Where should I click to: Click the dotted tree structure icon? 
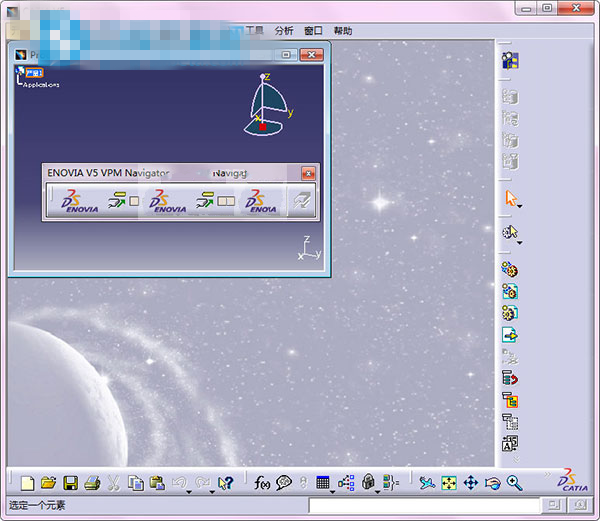click(510, 422)
